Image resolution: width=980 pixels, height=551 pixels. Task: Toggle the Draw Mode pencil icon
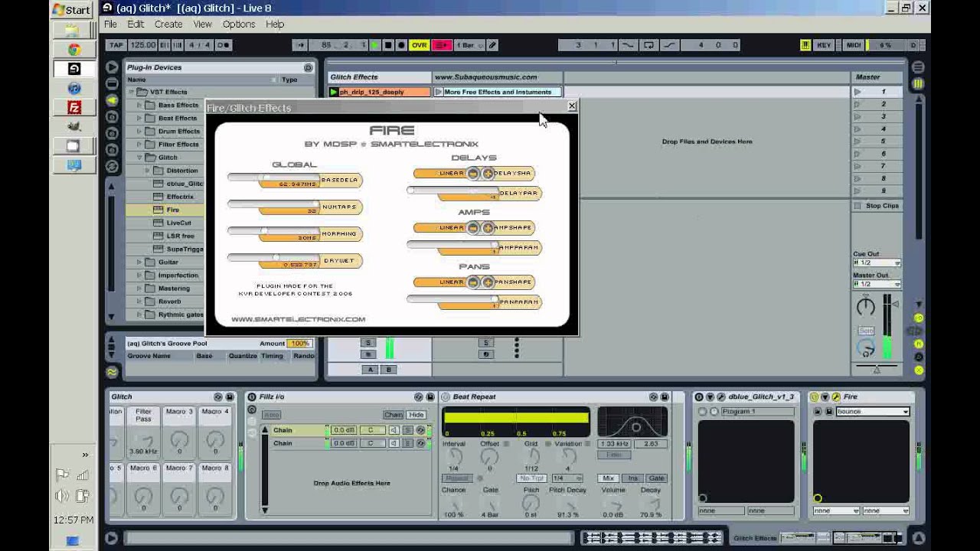tap(492, 45)
